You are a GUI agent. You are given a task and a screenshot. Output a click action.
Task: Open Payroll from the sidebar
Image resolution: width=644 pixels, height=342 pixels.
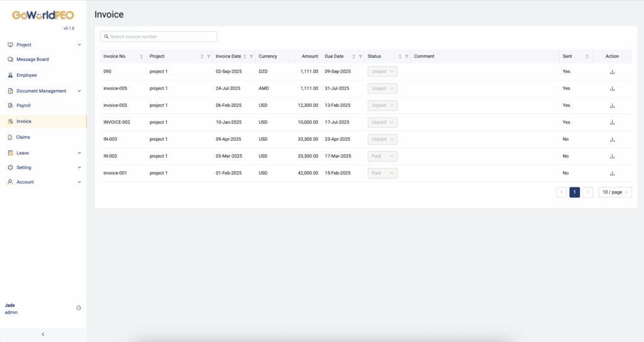click(x=23, y=106)
